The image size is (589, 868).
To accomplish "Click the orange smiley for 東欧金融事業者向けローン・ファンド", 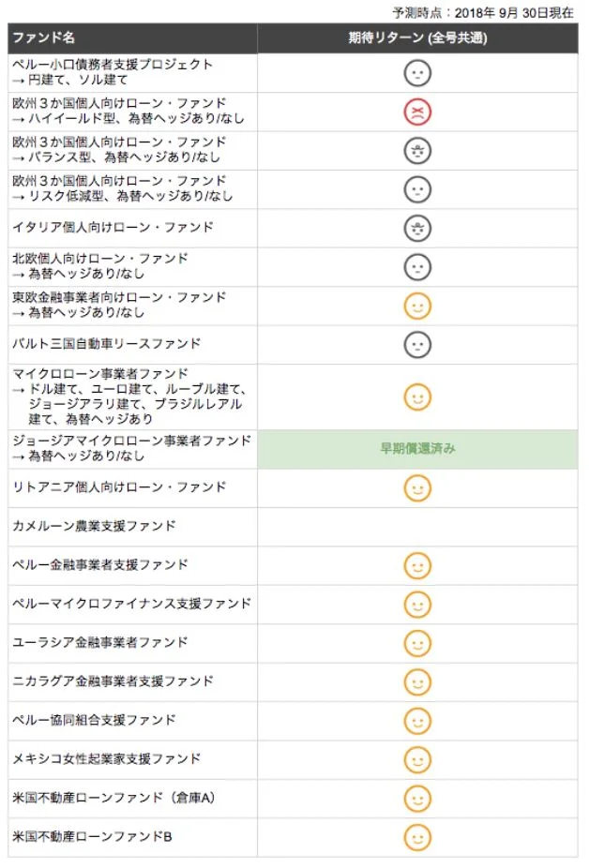I will tap(416, 306).
